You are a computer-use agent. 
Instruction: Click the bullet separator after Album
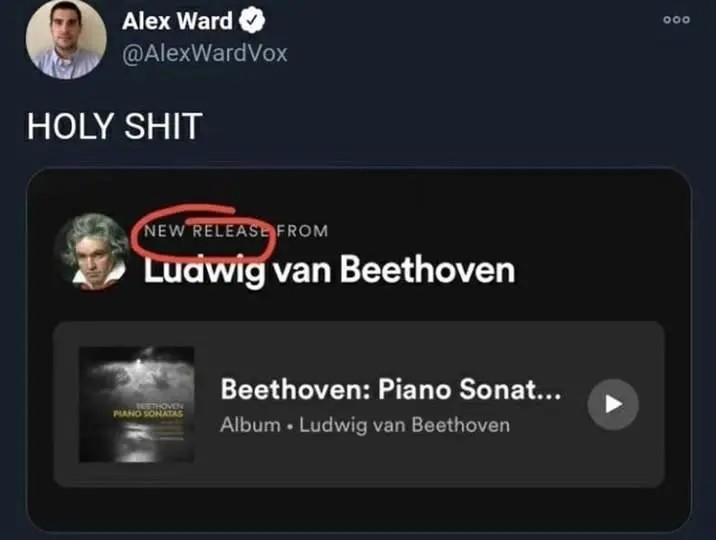point(290,427)
